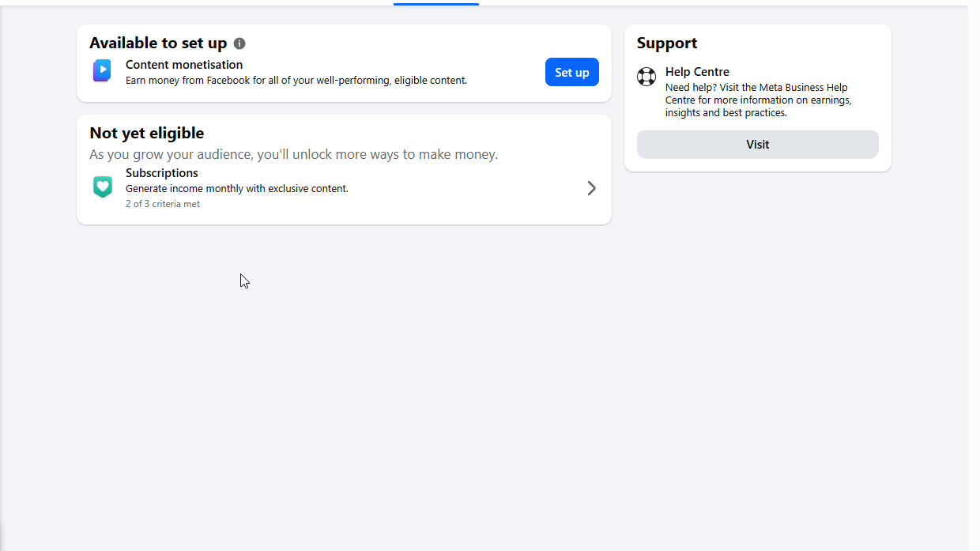The width and height of the screenshot is (980, 551).
Task: Expand Subscriptions with the right chevron
Action: pyautogui.click(x=591, y=188)
